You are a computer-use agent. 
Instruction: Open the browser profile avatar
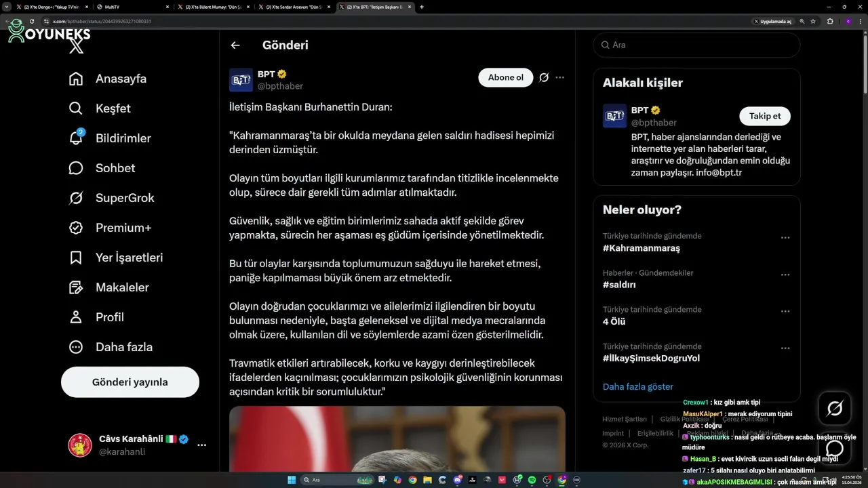[848, 22]
